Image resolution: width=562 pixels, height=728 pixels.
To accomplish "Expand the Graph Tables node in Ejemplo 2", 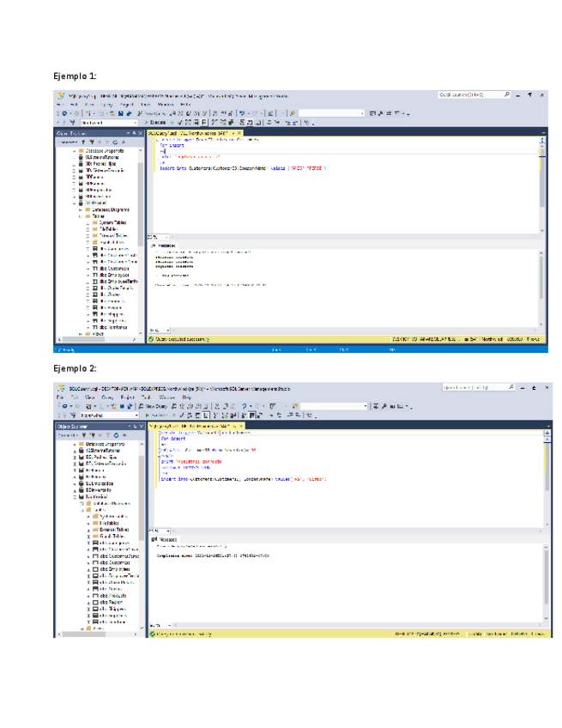I will click(x=88, y=537).
